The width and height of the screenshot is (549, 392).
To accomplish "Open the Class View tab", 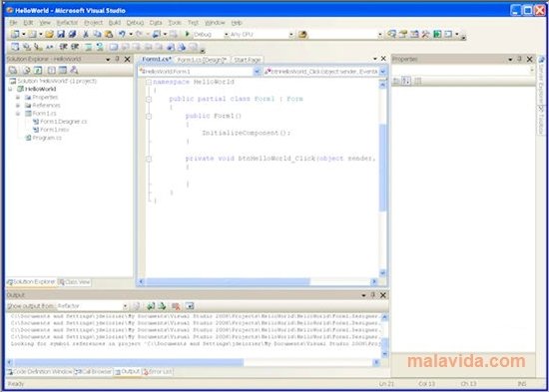I will coord(74,282).
